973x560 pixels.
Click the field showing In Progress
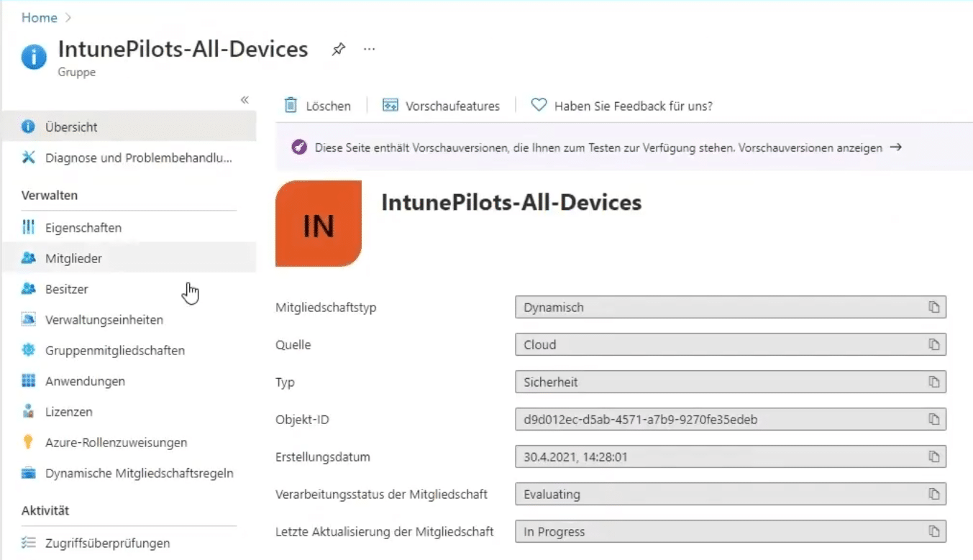pos(731,532)
